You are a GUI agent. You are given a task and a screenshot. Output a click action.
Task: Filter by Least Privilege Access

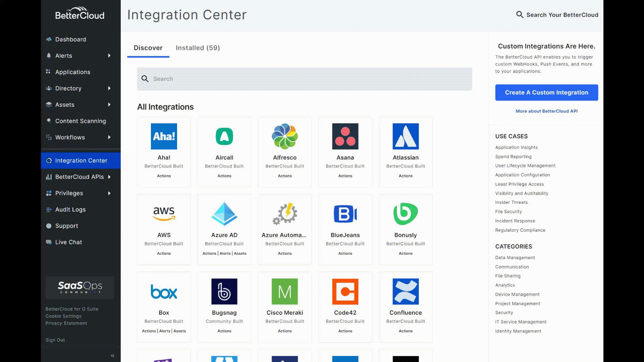point(520,184)
